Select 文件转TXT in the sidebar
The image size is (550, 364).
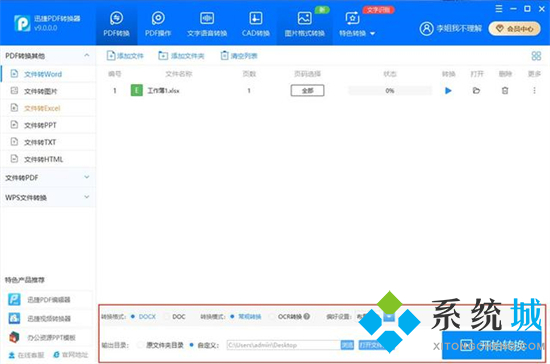48,142
